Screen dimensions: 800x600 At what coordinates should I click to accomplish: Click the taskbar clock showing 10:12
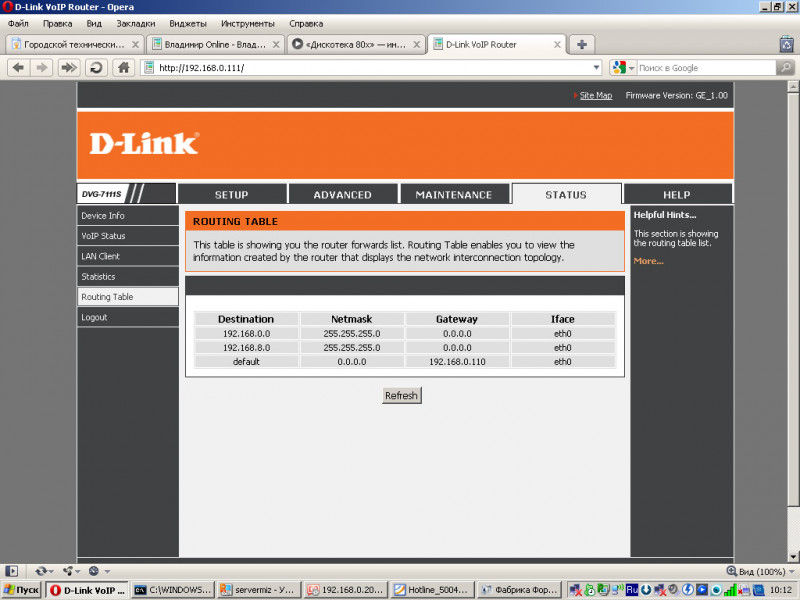click(781, 590)
